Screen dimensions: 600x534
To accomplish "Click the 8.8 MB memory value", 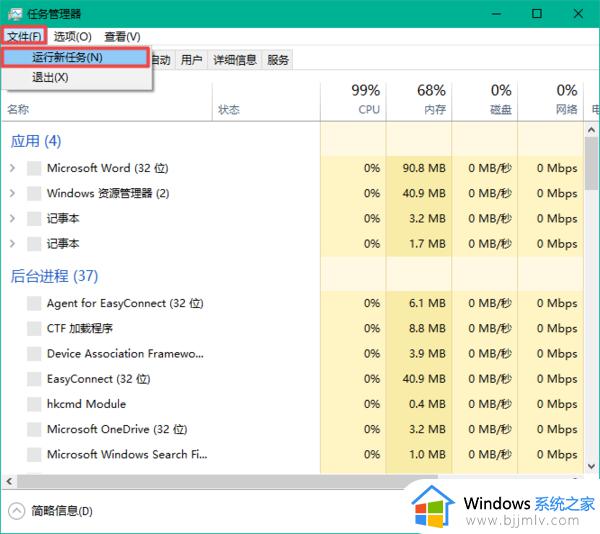I will pyautogui.click(x=427, y=328).
